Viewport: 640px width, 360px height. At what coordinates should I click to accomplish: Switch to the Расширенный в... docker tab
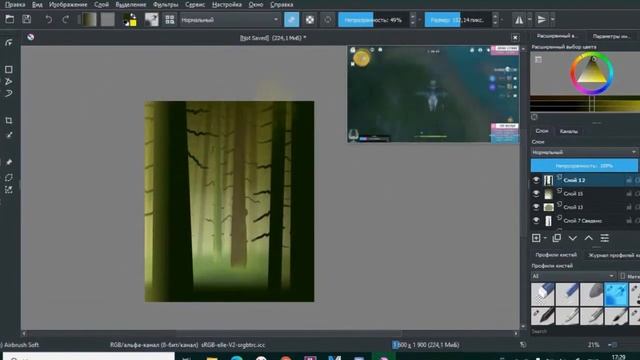(x=556, y=36)
